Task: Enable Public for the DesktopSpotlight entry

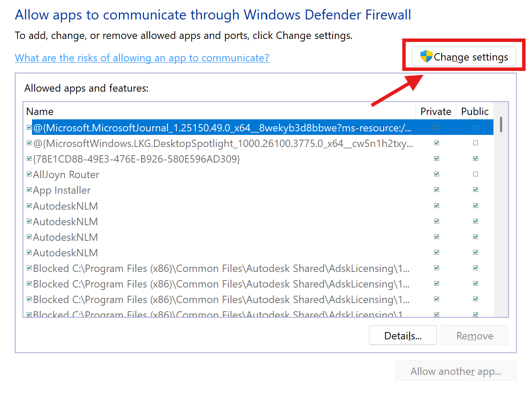Action: (475, 143)
